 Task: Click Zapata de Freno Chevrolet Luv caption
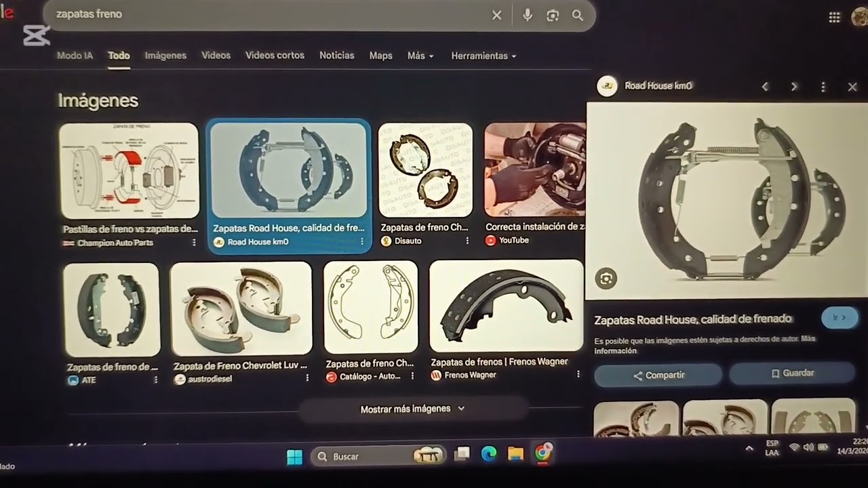tap(240, 365)
